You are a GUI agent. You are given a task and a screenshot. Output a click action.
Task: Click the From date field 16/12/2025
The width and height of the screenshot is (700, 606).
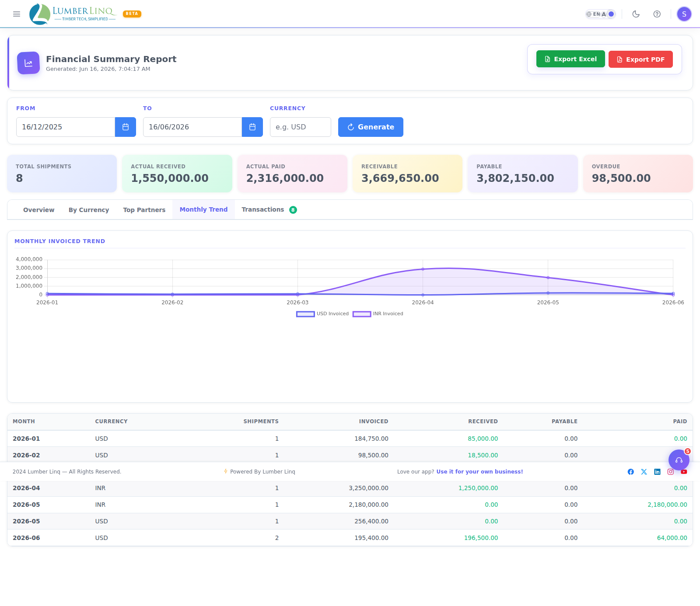pos(66,127)
